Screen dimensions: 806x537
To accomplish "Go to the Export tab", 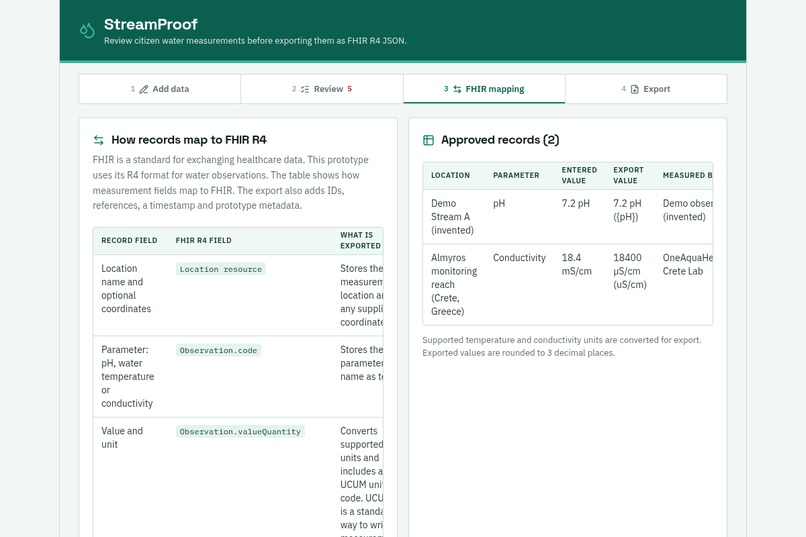I will point(646,89).
